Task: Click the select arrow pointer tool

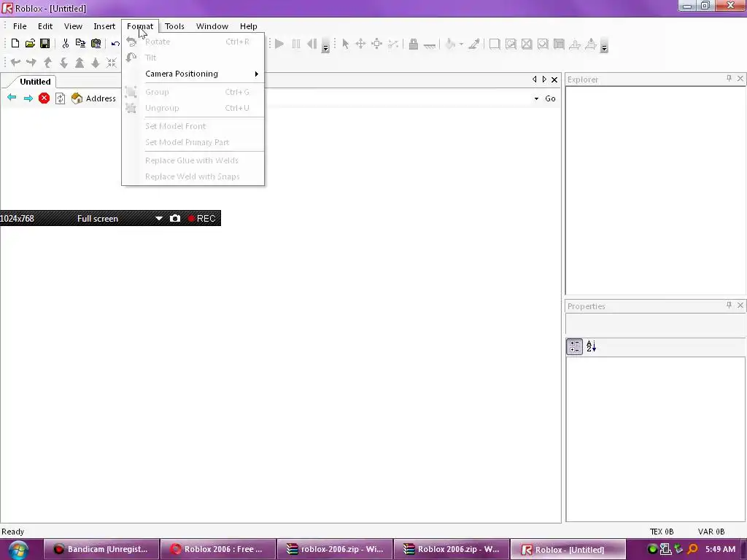Action: (345, 44)
